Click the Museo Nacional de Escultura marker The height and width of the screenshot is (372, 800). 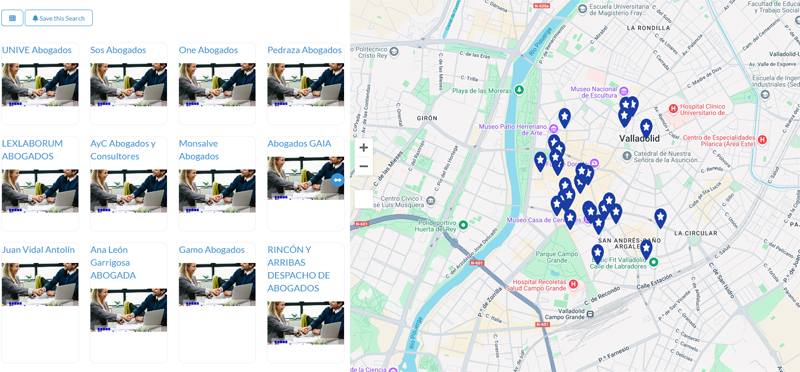click(623, 92)
